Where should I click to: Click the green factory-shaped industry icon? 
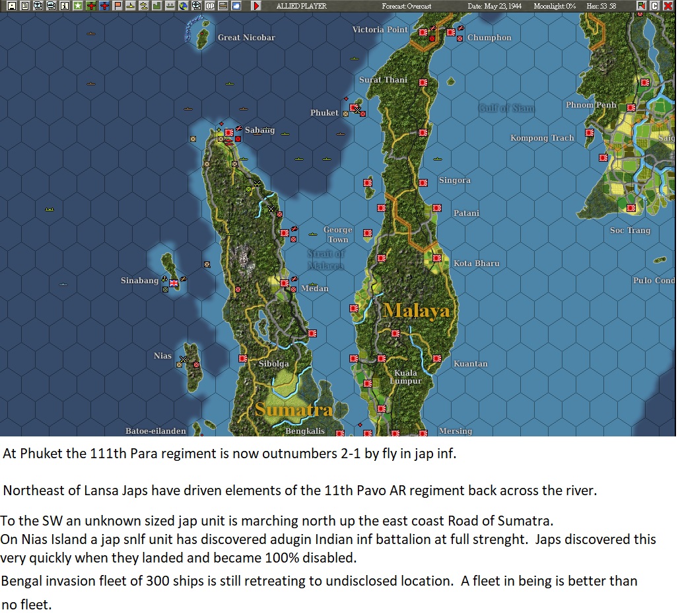[x=157, y=6]
